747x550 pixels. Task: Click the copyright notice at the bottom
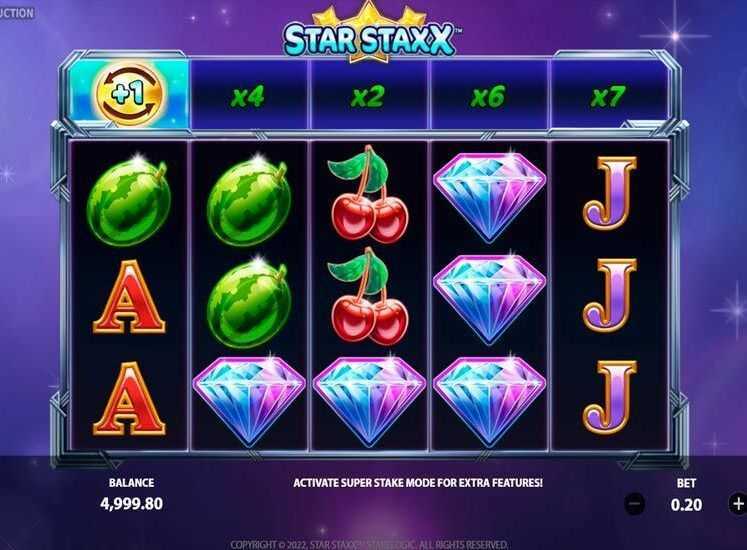tap(369, 544)
